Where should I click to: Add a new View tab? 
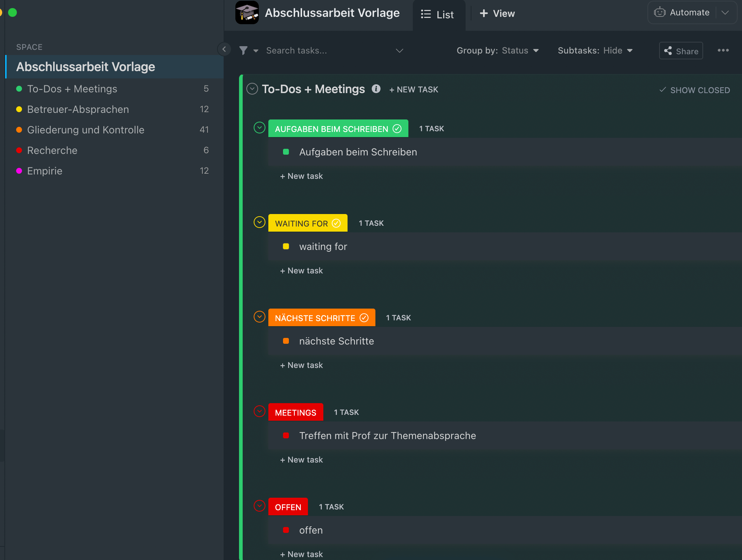pyautogui.click(x=497, y=14)
